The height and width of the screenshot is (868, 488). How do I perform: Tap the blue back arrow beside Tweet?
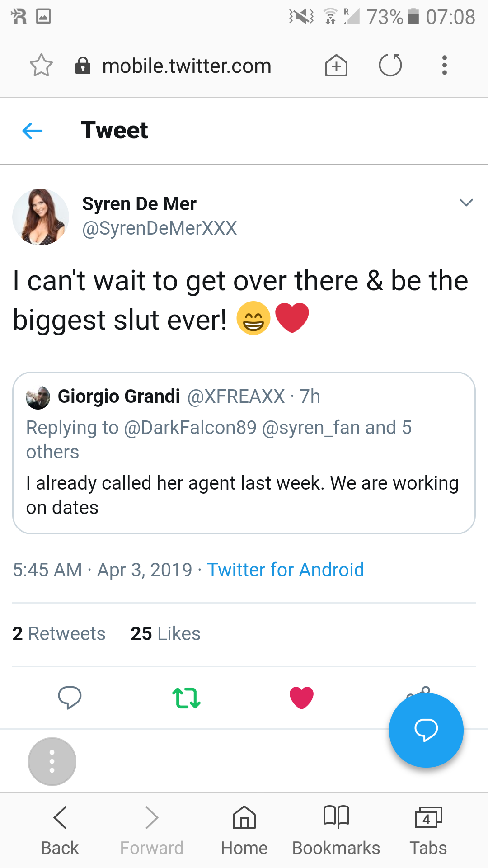tap(33, 131)
